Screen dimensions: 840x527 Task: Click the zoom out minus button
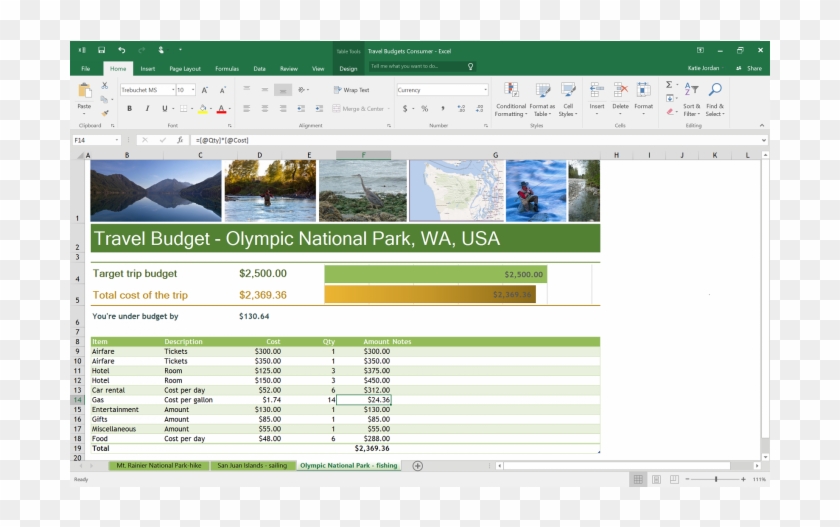pos(687,479)
